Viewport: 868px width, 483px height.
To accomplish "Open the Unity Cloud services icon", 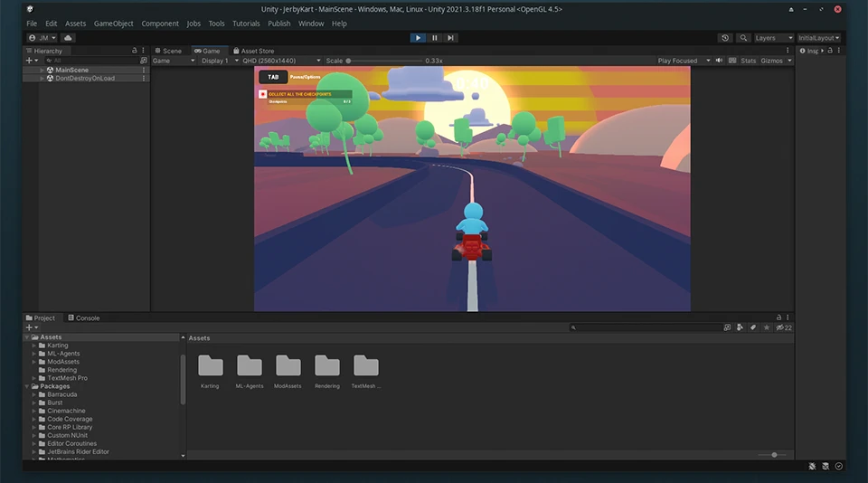I will (69, 38).
